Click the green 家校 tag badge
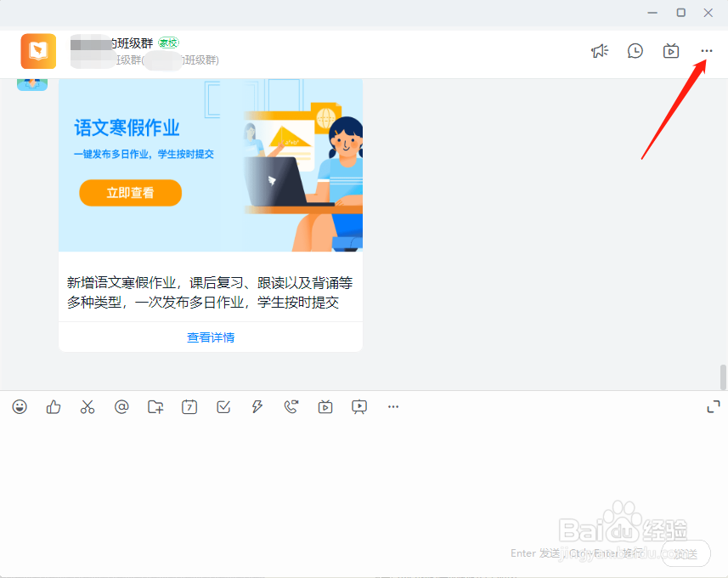 168,42
